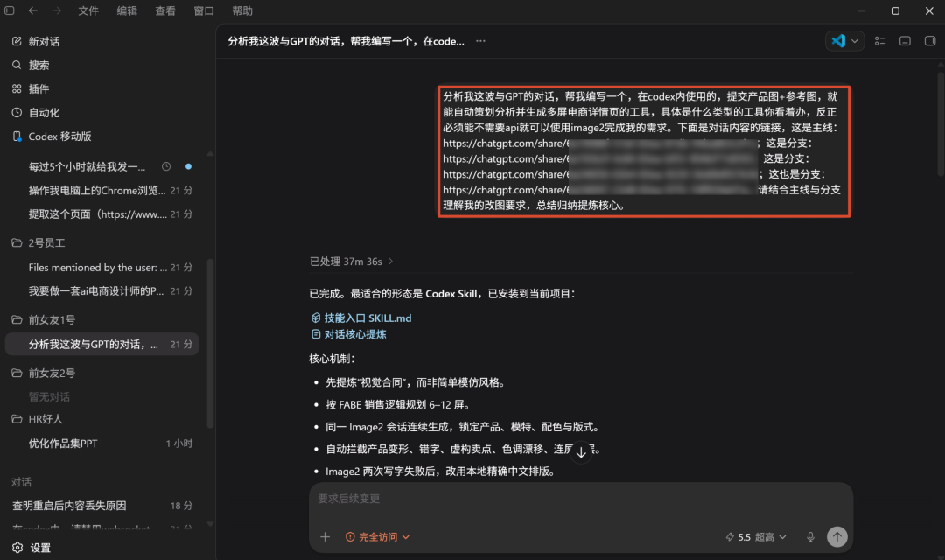945x560 pixels.
Task: Go forward with the right arrow
Action: pyautogui.click(x=56, y=10)
